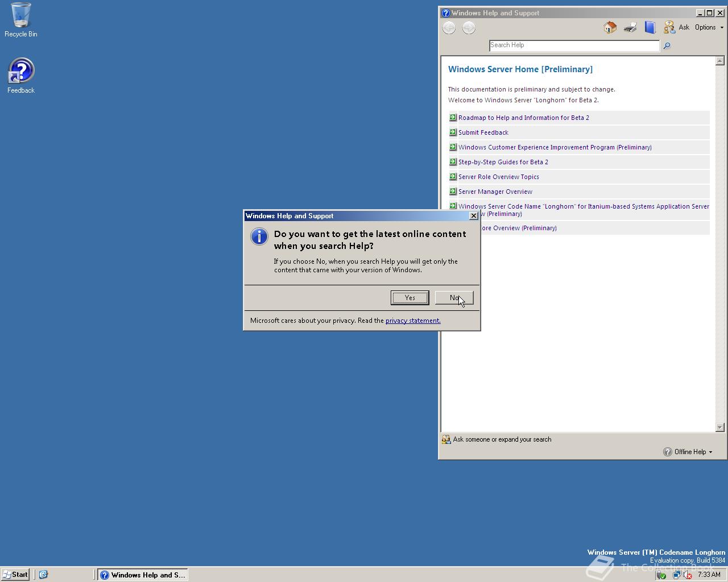
Task: Maximize the Windows Help and Support window
Action: point(709,13)
